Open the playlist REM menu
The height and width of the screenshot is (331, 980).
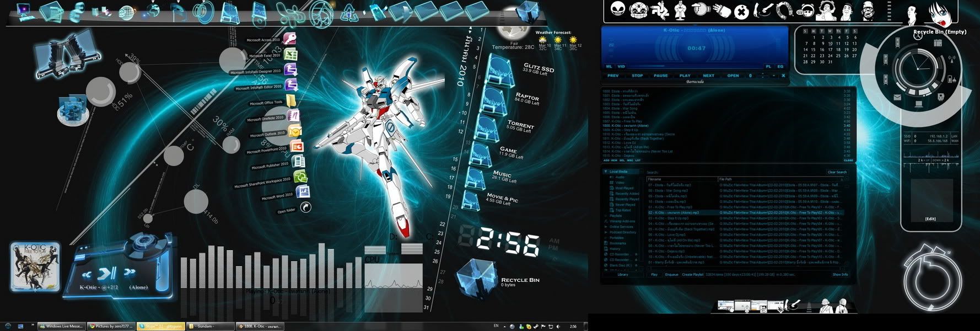click(x=614, y=161)
